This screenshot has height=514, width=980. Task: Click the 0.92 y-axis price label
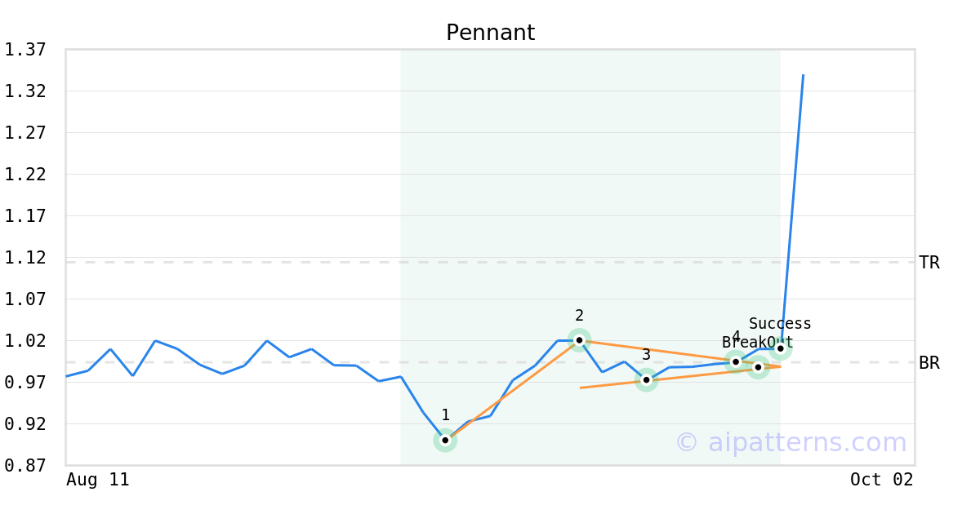pyautogui.click(x=25, y=423)
